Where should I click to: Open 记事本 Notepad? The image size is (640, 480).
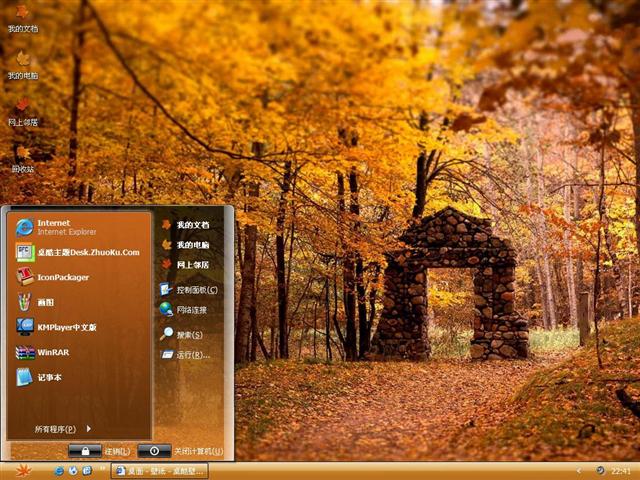pos(48,377)
